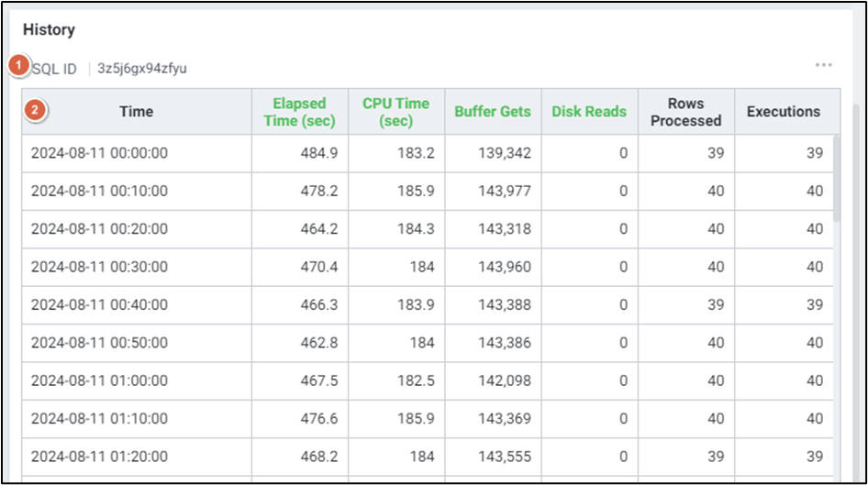Select the 2024-08-11 01:20:00 row
This screenshot has width=868, height=485.
tap(99, 456)
